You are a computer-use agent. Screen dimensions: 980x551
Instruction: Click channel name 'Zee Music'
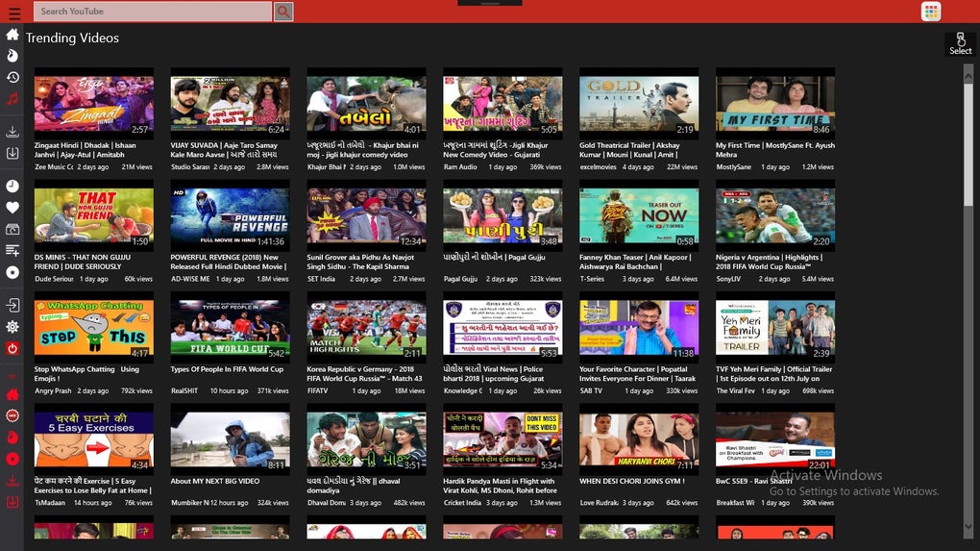click(54, 167)
